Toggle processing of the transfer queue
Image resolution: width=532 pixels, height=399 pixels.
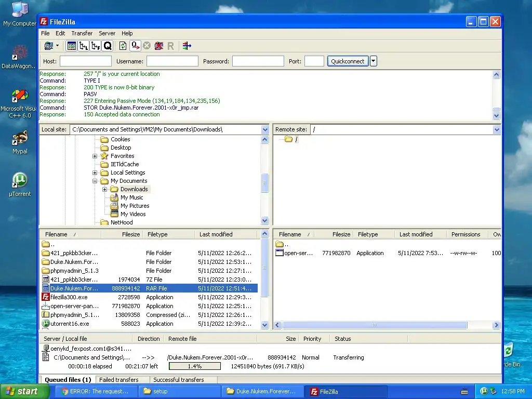pos(135,46)
